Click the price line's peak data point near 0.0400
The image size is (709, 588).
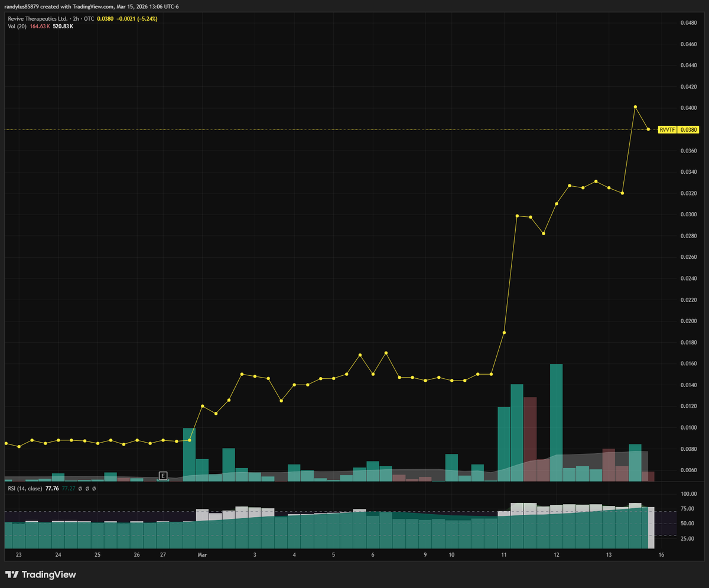(635, 107)
